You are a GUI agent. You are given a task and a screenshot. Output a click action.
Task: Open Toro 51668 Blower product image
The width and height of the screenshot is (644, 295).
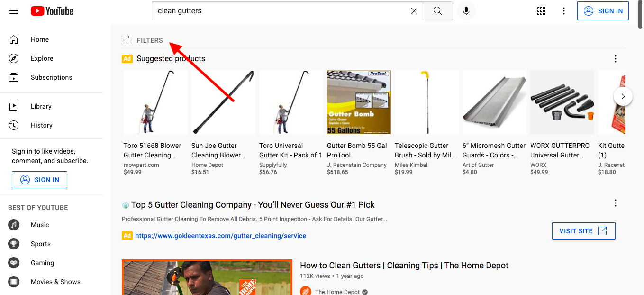click(155, 102)
